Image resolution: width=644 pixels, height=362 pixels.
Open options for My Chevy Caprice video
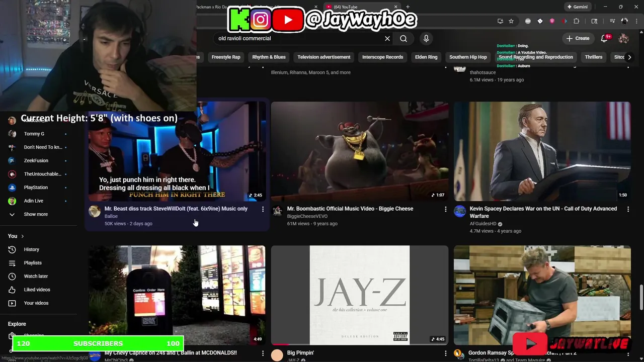(x=263, y=353)
